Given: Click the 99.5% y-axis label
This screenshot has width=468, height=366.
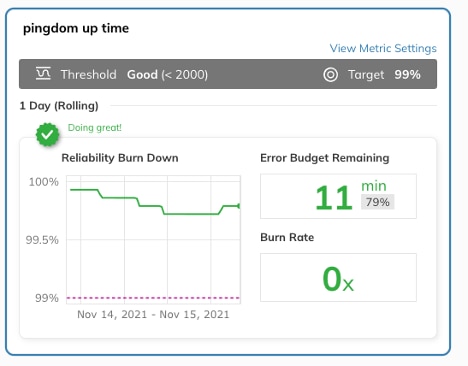Looking at the screenshot, I should [x=42, y=240].
